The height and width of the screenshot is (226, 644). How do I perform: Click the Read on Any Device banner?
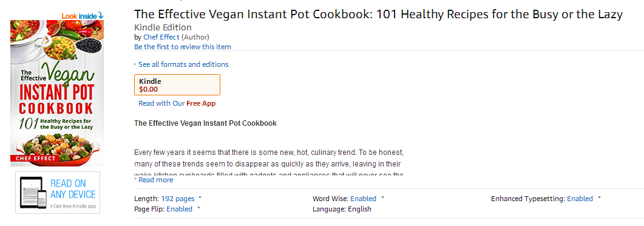click(x=58, y=193)
